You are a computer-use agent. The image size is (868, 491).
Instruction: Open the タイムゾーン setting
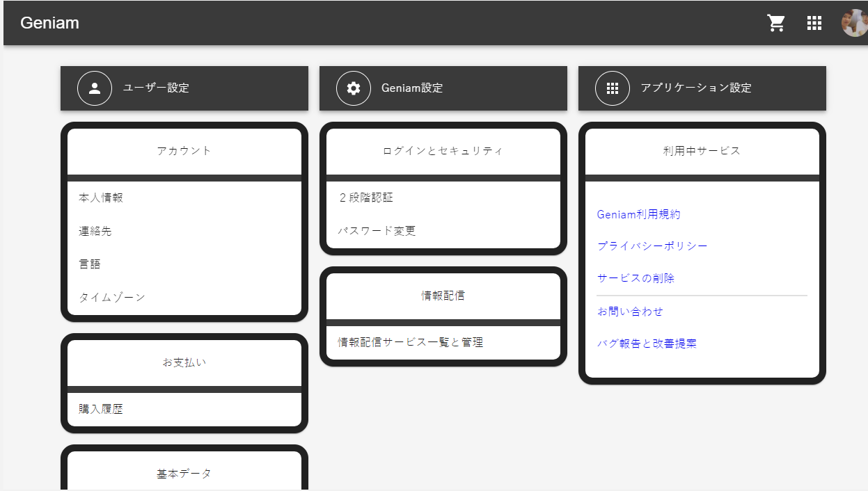(x=112, y=297)
